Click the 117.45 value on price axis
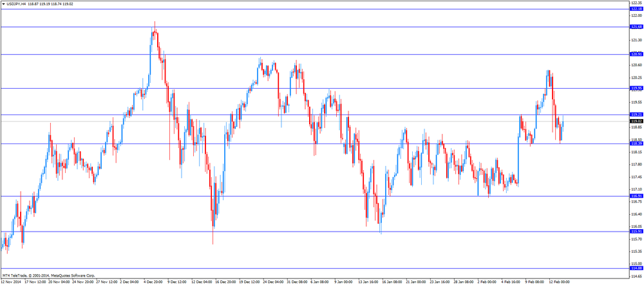 (x=637, y=177)
